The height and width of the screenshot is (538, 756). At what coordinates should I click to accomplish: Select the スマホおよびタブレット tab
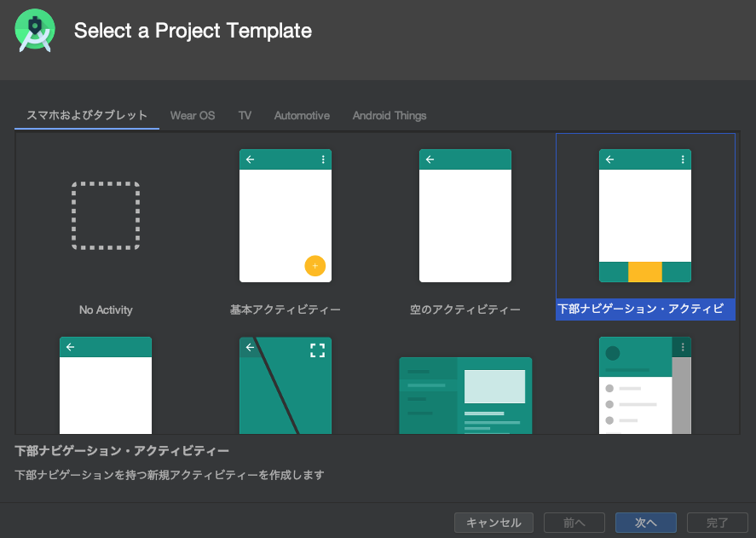87,115
